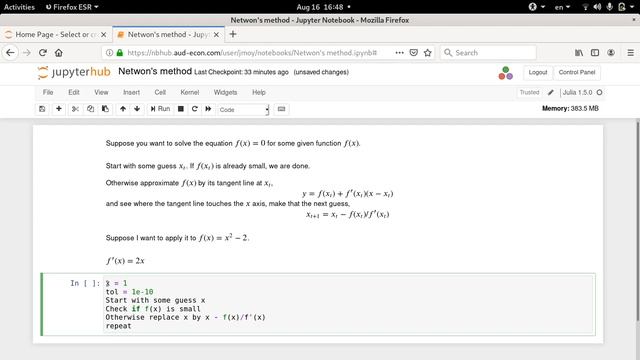
Task: Open the cell type Code dropdown
Action: [244, 110]
